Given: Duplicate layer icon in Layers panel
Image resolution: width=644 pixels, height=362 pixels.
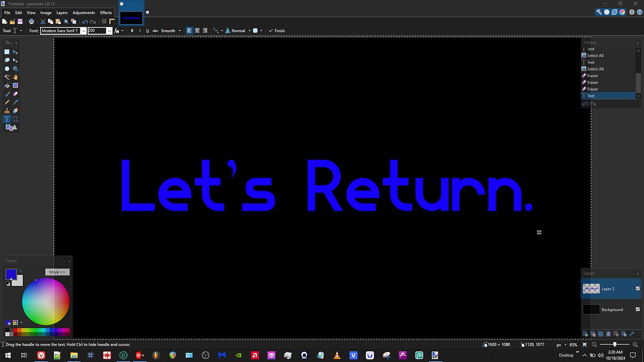Looking at the screenshot, I should coord(601,334).
